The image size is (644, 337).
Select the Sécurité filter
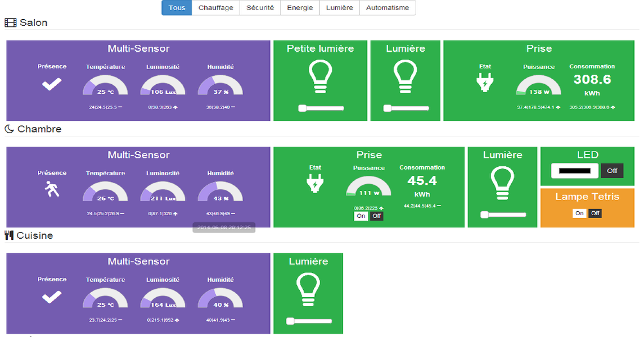pyautogui.click(x=260, y=8)
